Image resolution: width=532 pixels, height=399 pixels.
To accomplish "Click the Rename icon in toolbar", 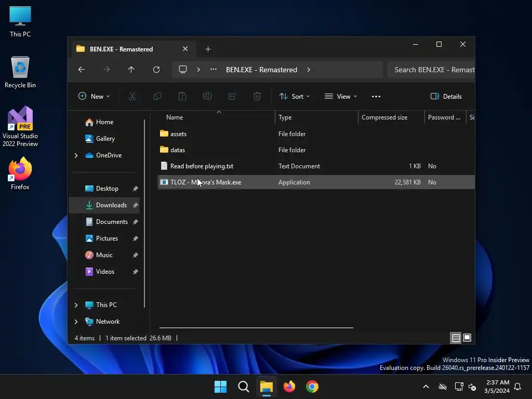I will coord(207,96).
